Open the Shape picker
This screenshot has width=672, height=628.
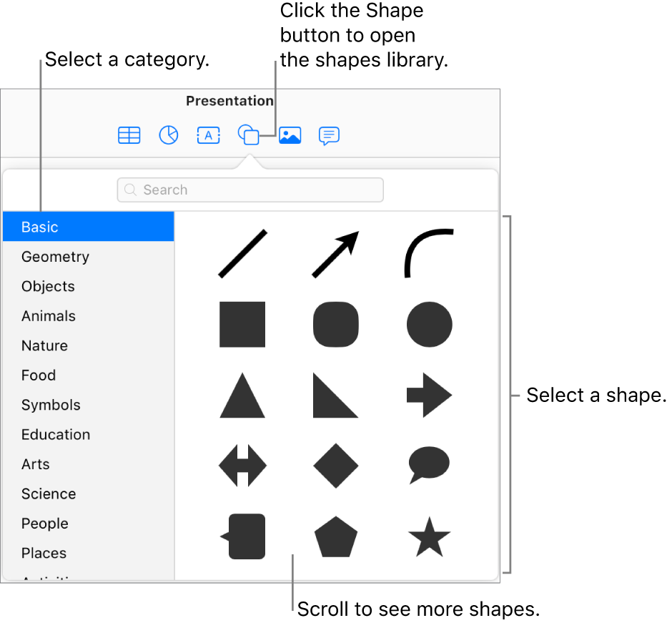click(x=249, y=135)
